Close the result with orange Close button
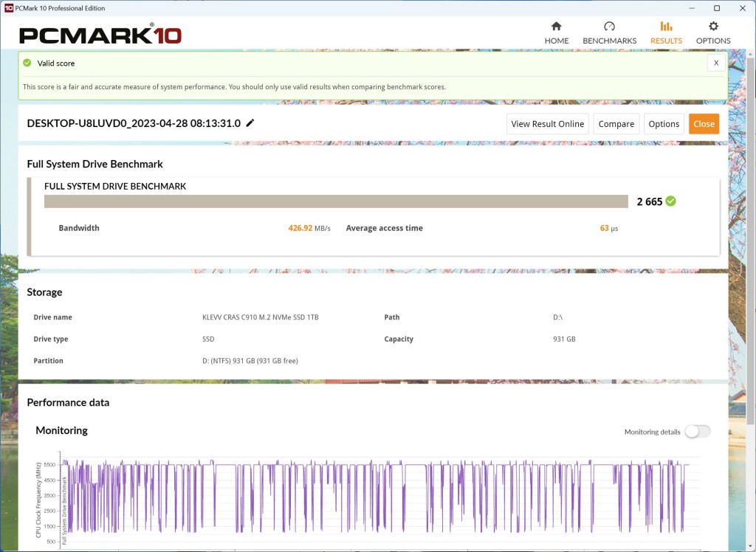The height and width of the screenshot is (552, 756). (704, 124)
